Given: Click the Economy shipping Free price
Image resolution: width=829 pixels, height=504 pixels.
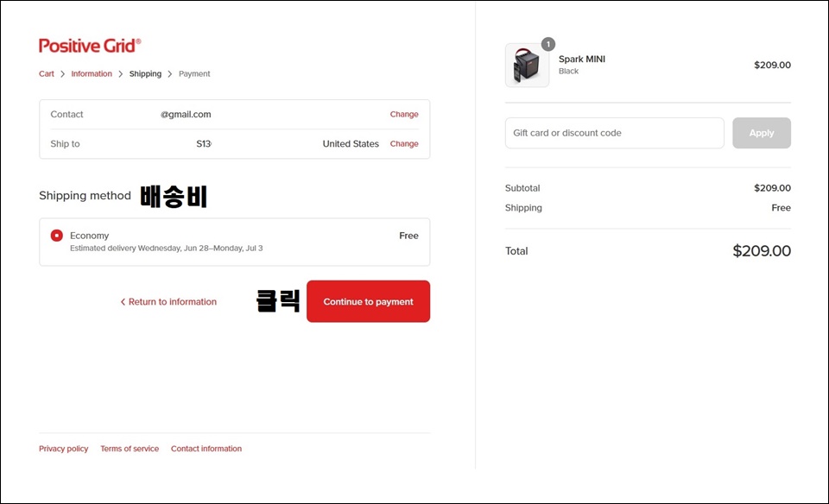Looking at the screenshot, I should click(408, 236).
